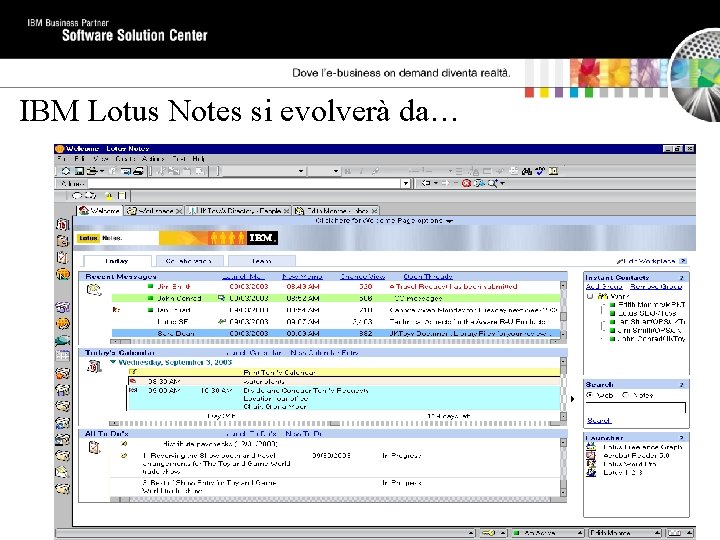720x540 pixels.
Task: Click the Refresh icon next to Stop
Action: 479,183
